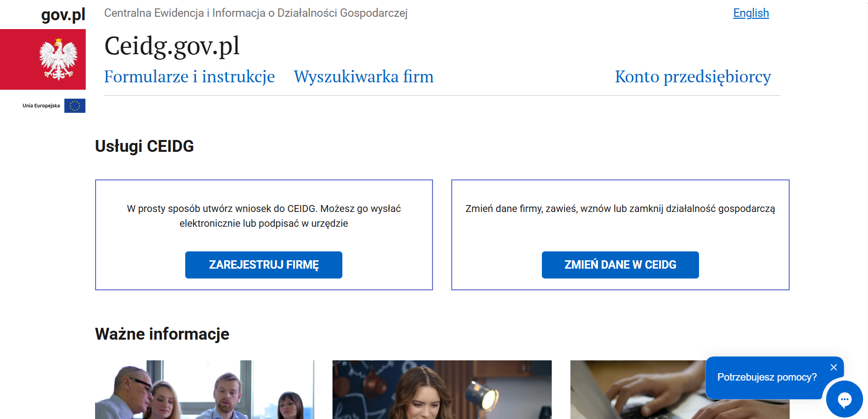Click the ZAREJESTRUJ FIRMĘ button

tap(264, 265)
